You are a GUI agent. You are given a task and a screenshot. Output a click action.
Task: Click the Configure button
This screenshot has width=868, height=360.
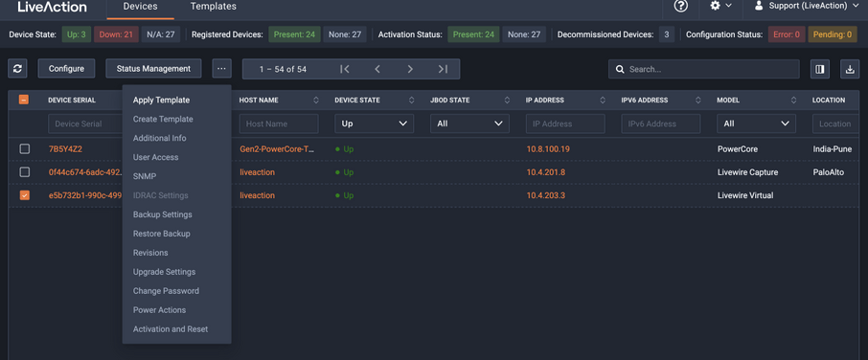[66, 69]
